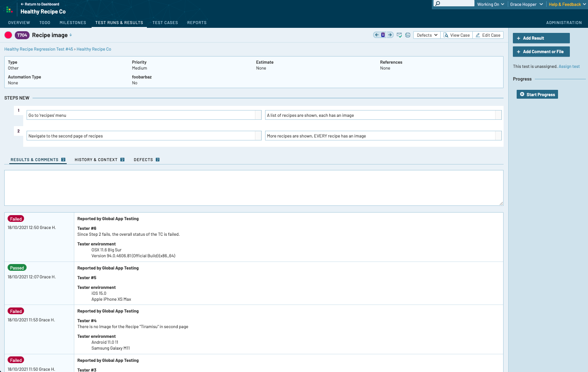This screenshot has width=588, height=372.
Task: Click the print icon
Action: pyautogui.click(x=408, y=35)
